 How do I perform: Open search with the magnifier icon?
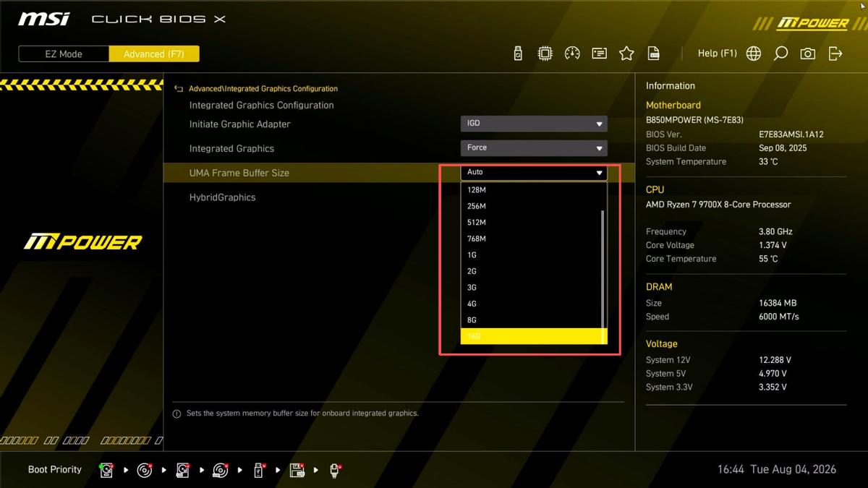click(780, 53)
